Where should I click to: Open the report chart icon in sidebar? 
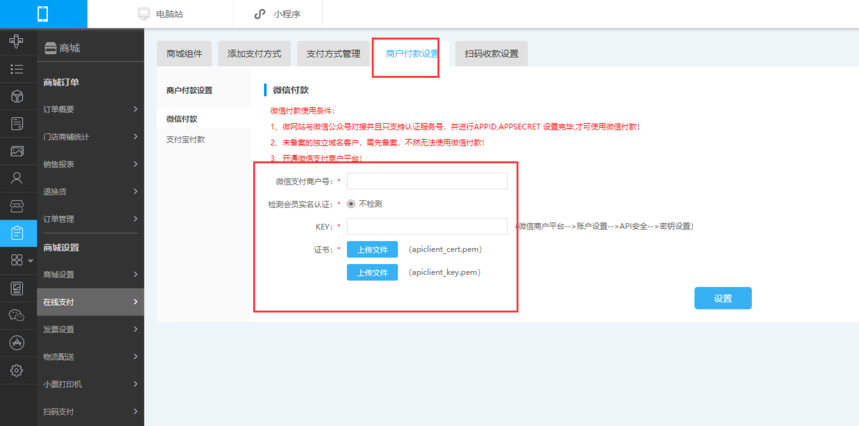[17, 288]
